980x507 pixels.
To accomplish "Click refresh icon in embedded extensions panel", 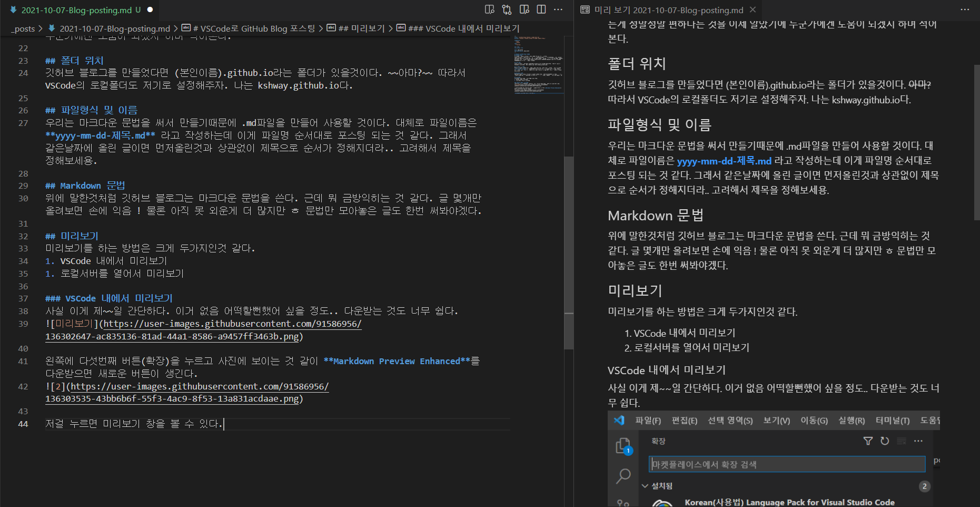I will (885, 441).
